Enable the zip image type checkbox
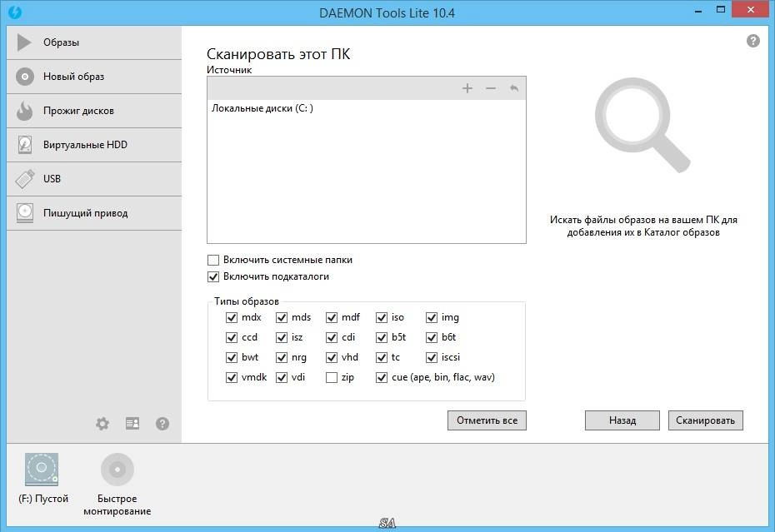The image size is (775, 532). coord(332,377)
